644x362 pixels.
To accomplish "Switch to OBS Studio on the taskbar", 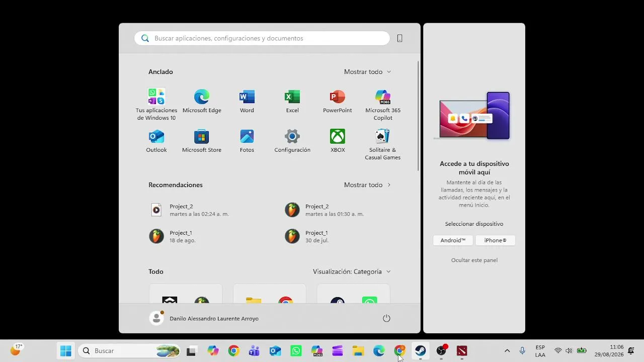I will (x=441, y=351).
